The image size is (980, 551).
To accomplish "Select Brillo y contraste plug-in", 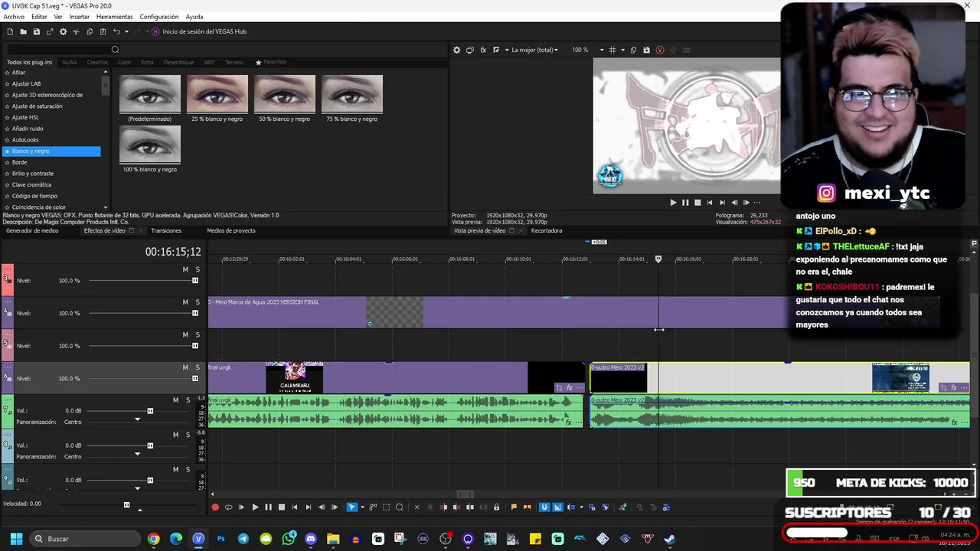I will click(x=33, y=174).
